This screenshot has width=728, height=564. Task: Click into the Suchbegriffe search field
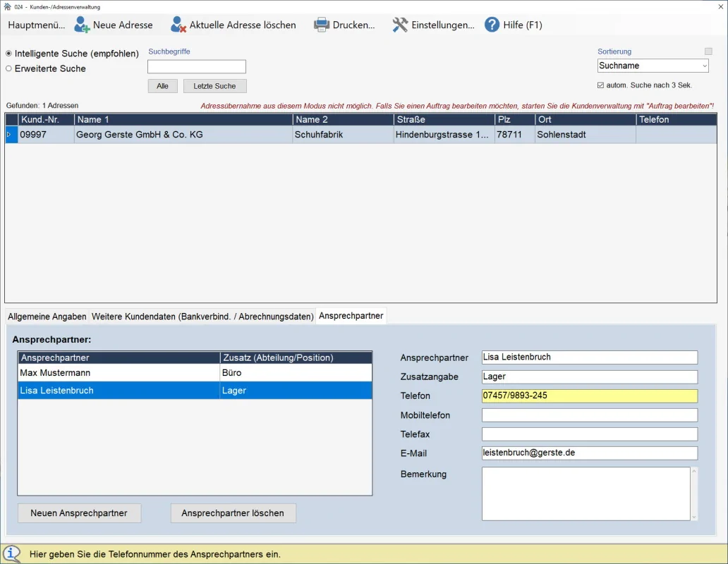coord(197,67)
